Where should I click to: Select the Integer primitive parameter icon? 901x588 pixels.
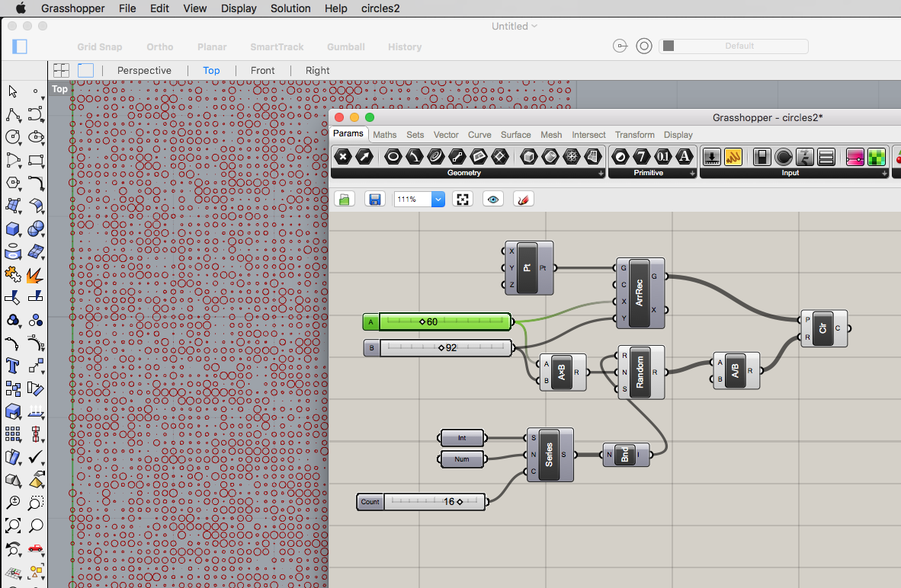pos(642,157)
